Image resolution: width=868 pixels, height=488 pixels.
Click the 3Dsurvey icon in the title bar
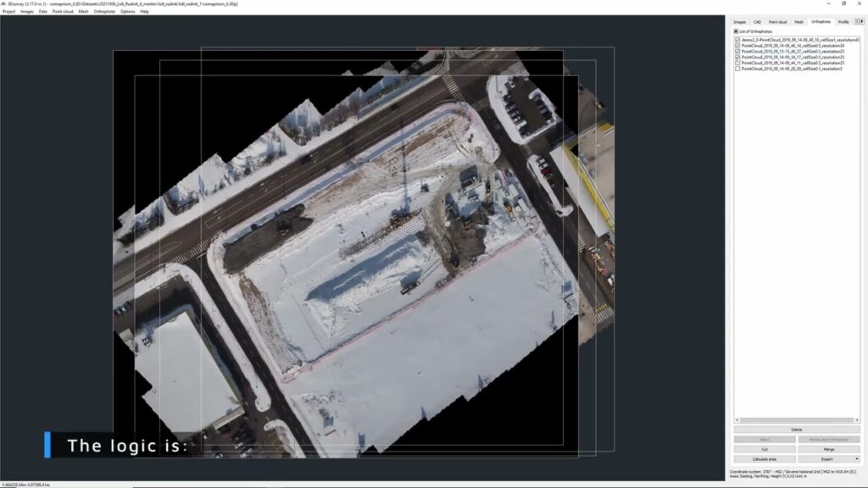click(x=5, y=4)
